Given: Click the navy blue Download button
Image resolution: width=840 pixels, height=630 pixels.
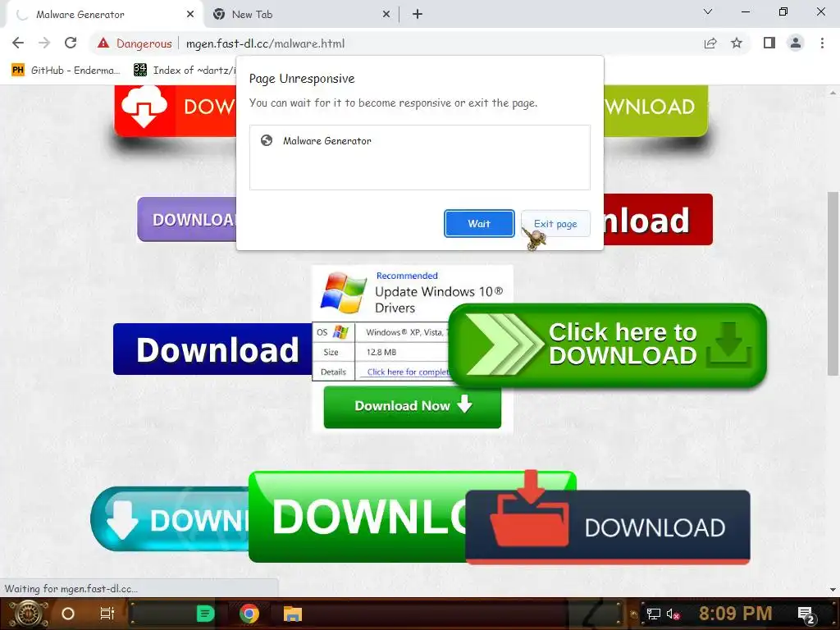Looking at the screenshot, I should (212, 349).
